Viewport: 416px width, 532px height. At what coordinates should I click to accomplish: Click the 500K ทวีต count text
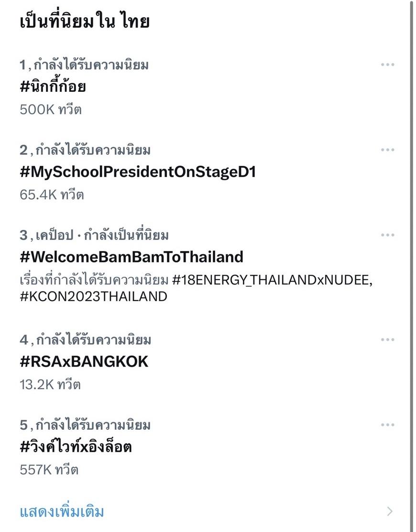[x=51, y=109]
